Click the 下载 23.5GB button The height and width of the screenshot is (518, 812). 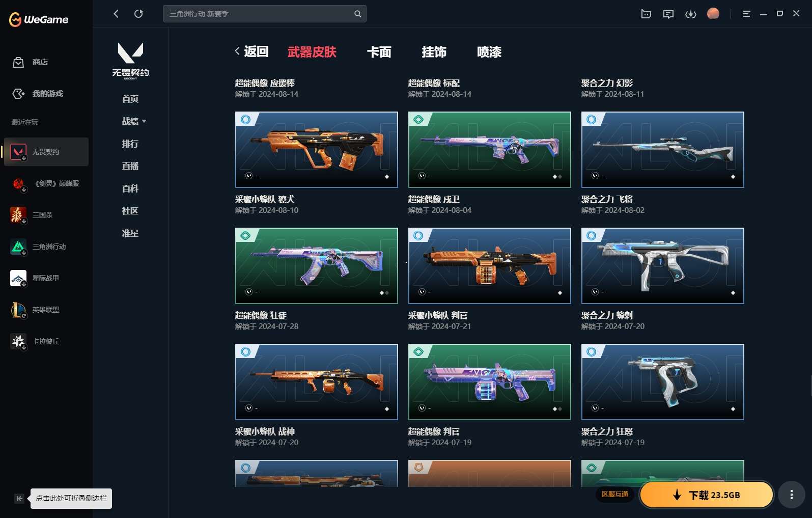coord(707,495)
